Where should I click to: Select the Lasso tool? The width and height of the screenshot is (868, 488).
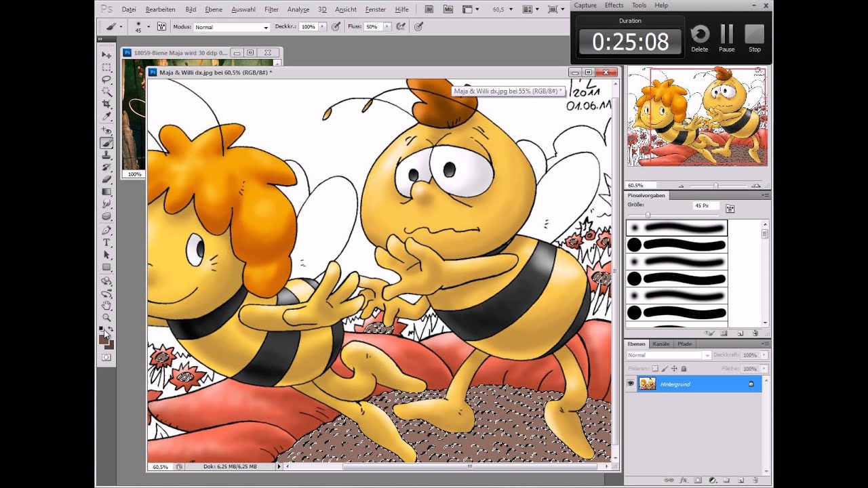(x=106, y=79)
